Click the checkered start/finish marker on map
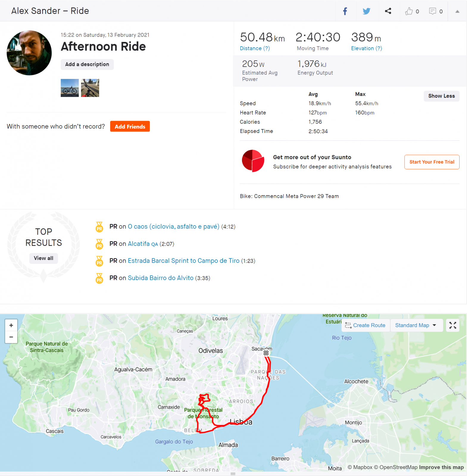467x476 pixels. pos(266,353)
